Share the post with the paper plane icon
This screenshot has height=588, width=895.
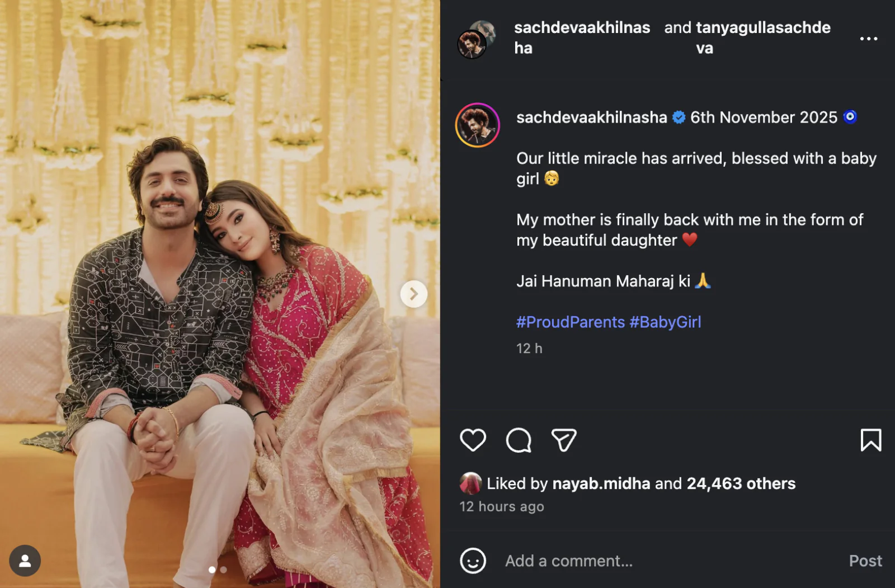pos(563,440)
